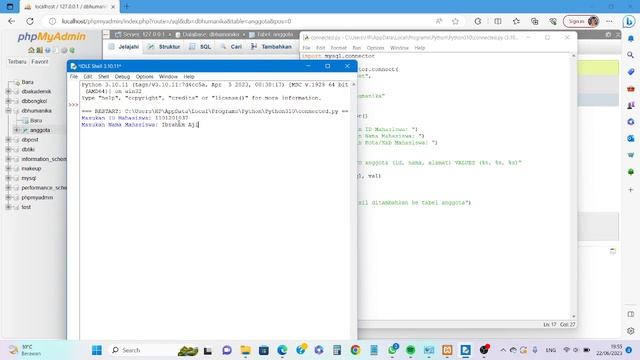Image resolution: width=640 pixels, height=360 pixels.
Task: Click the browser address bar URL
Action: [176, 21]
